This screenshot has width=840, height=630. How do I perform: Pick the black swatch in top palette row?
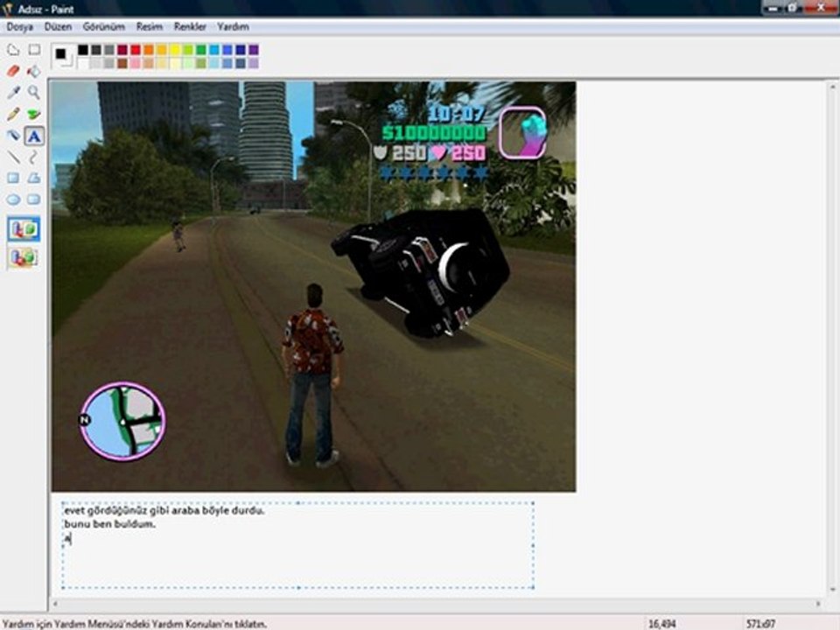[83, 50]
